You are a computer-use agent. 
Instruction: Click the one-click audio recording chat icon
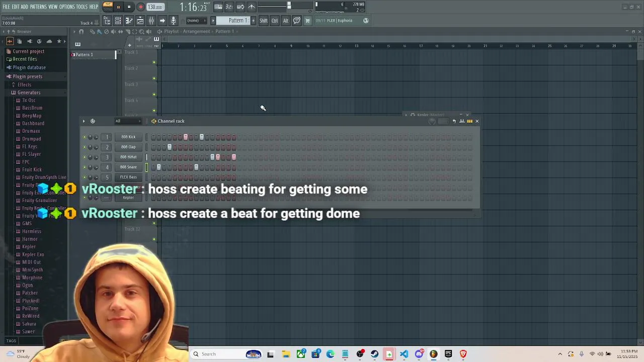point(297,21)
